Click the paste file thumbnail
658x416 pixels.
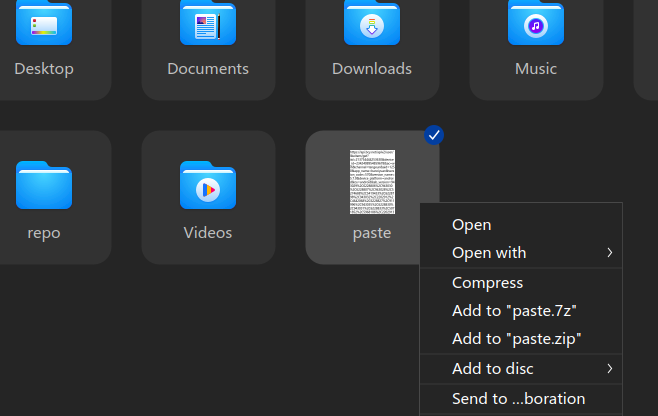tap(372, 182)
